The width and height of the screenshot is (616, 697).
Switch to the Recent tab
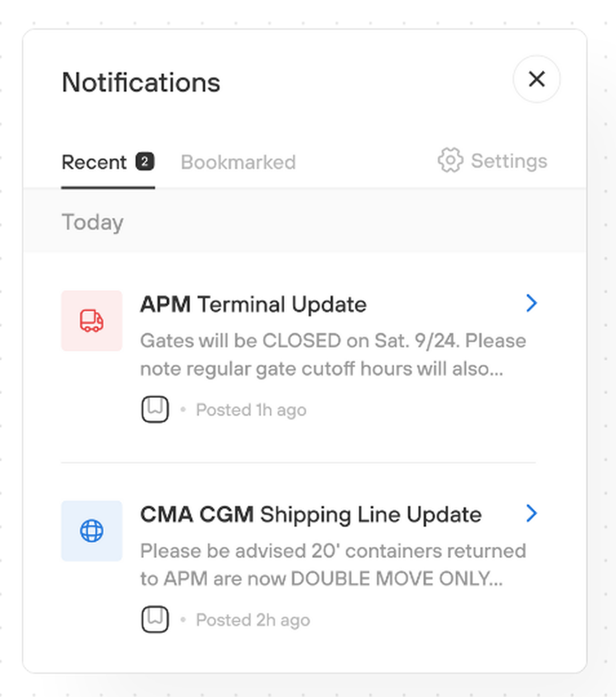(x=94, y=163)
